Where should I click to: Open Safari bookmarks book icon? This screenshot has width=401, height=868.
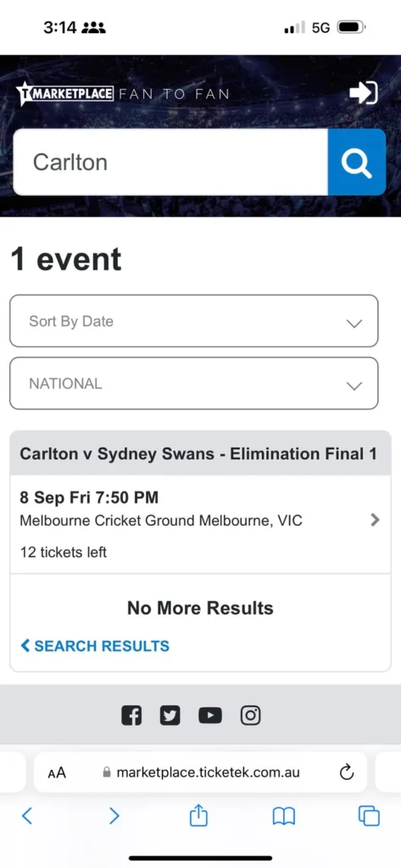coord(283,816)
